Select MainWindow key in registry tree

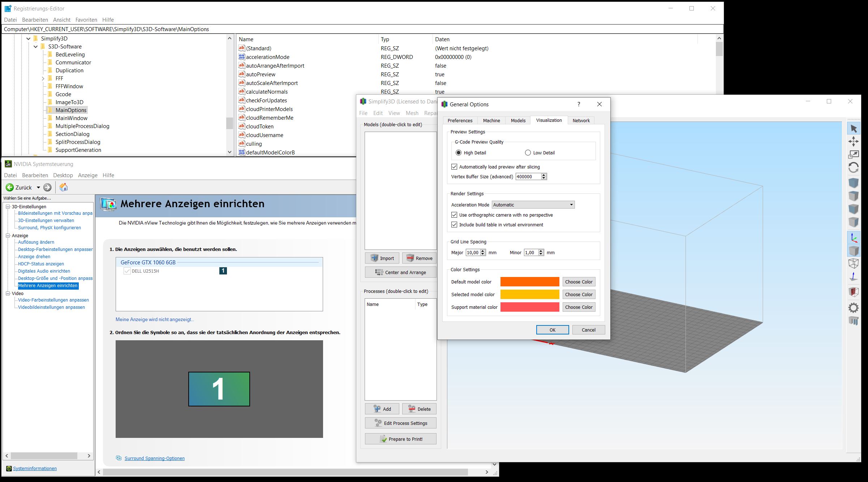click(72, 118)
